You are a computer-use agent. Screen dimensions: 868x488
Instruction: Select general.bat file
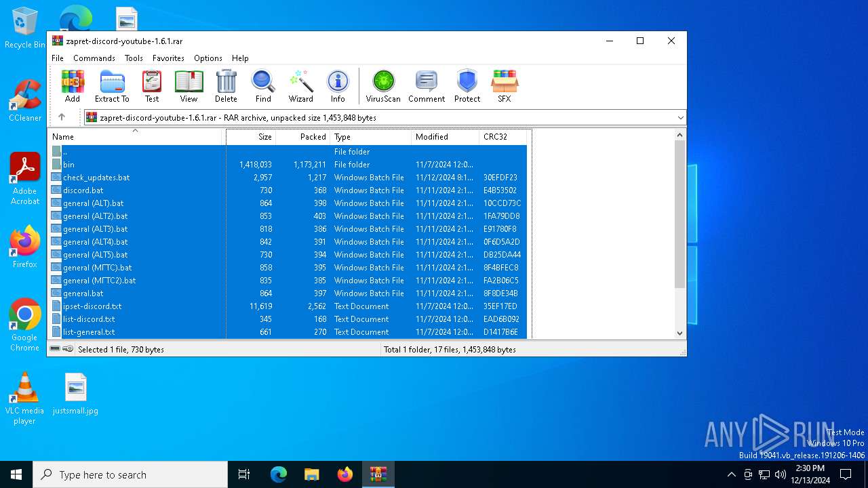(288, 293)
